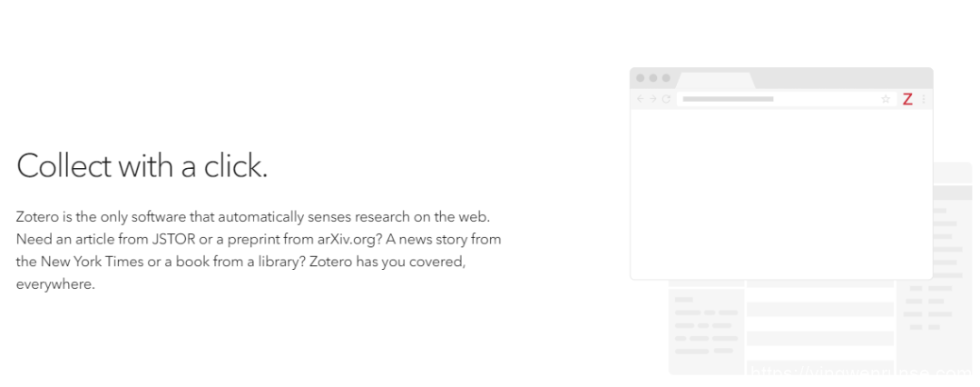This screenshot has width=980, height=387.
Task: Bookmark the page with the star icon
Action: click(x=886, y=99)
